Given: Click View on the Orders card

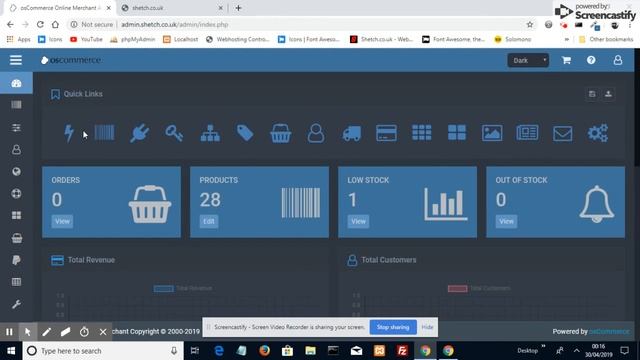Looking at the screenshot, I should tap(62, 221).
